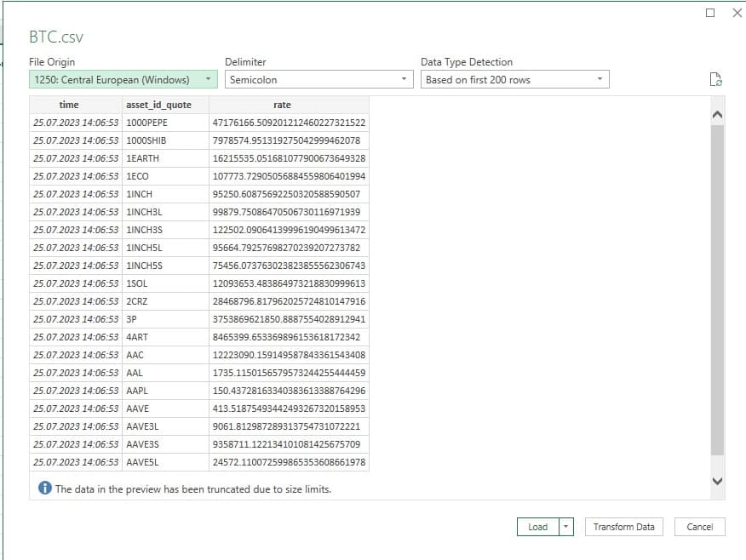Click the AAVE3S cell
The image size is (746, 560).
click(165, 444)
